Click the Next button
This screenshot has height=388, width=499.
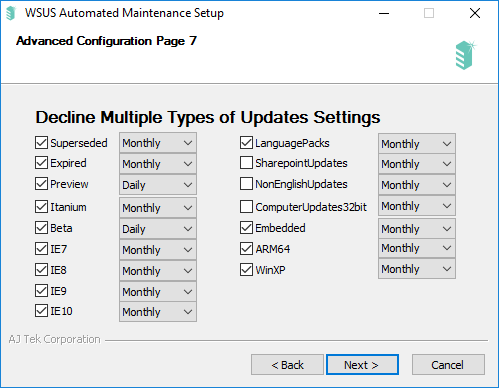coord(362,365)
